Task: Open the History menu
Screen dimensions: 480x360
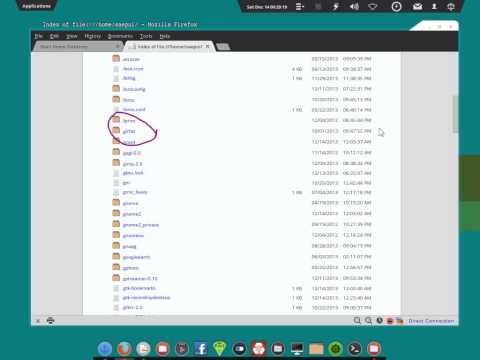Action: [92, 36]
